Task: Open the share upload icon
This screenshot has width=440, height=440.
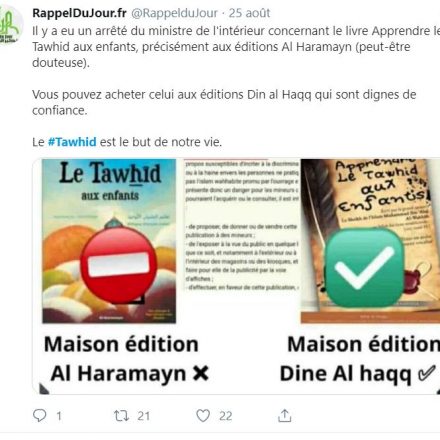Action: click(285, 416)
